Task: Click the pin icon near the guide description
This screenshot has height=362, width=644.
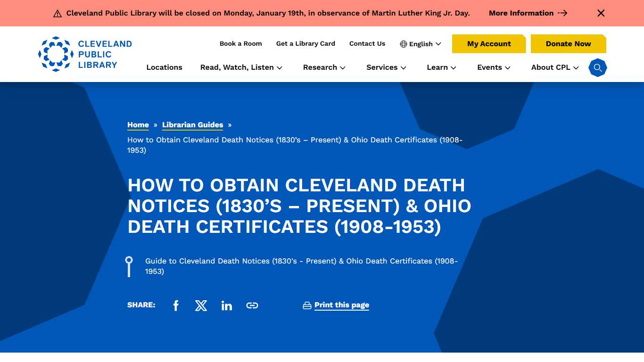Action: pyautogui.click(x=129, y=266)
